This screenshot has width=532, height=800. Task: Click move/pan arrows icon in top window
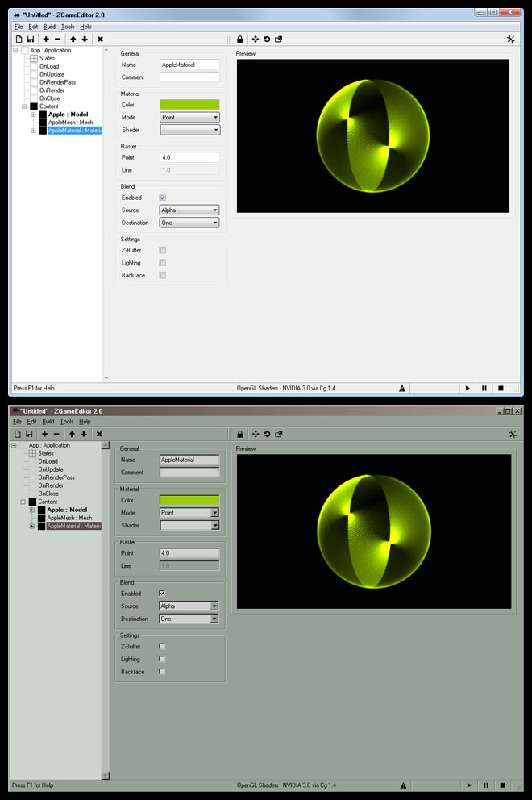[255, 40]
